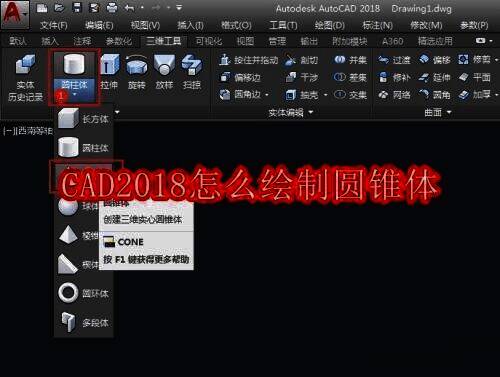Click the Plot printer icon
The image size is (500, 377).
[112, 8]
